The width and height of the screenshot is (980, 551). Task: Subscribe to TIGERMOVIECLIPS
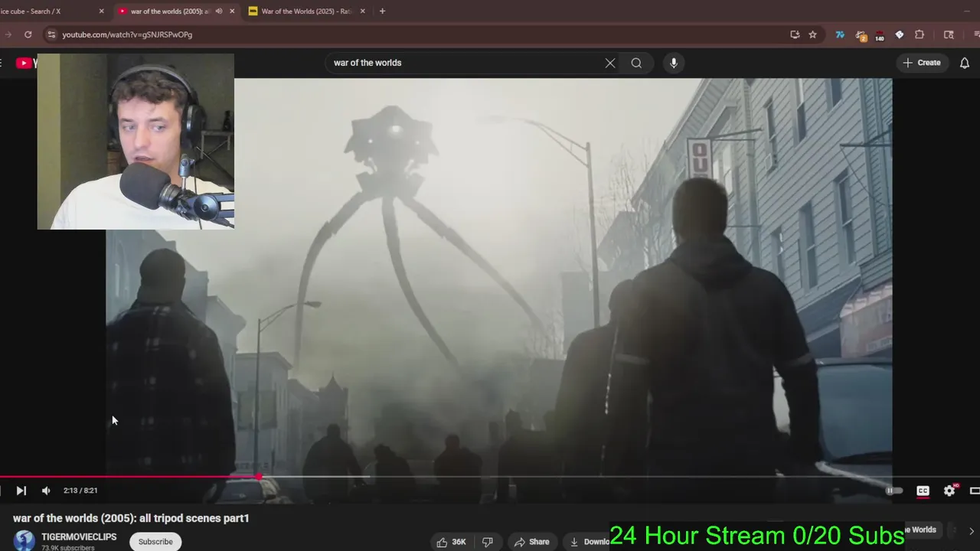[155, 542]
